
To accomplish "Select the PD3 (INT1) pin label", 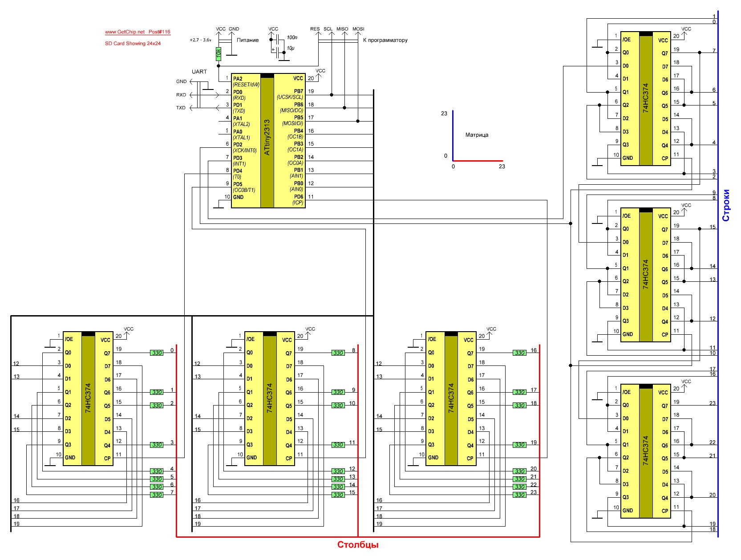I will tap(239, 161).
